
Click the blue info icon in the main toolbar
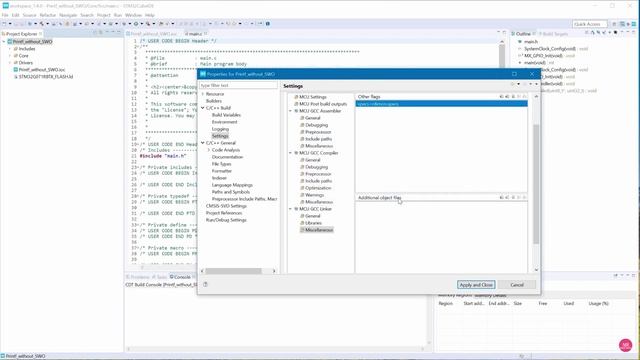click(268, 24)
